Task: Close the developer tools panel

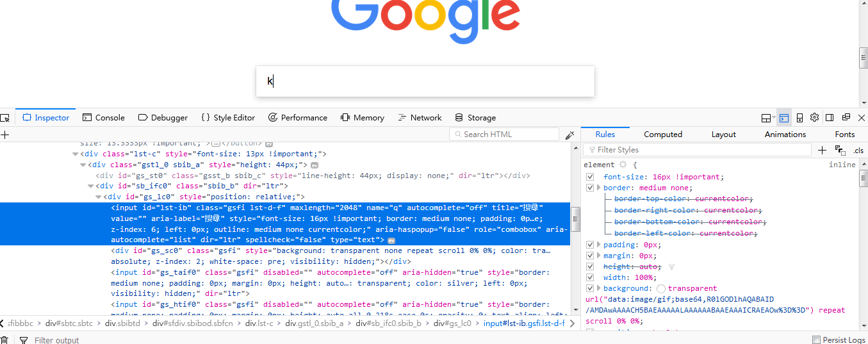Action: point(861,118)
